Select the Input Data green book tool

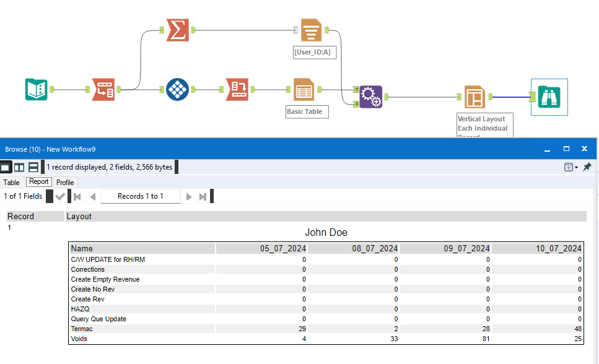pyautogui.click(x=35, y=90)
